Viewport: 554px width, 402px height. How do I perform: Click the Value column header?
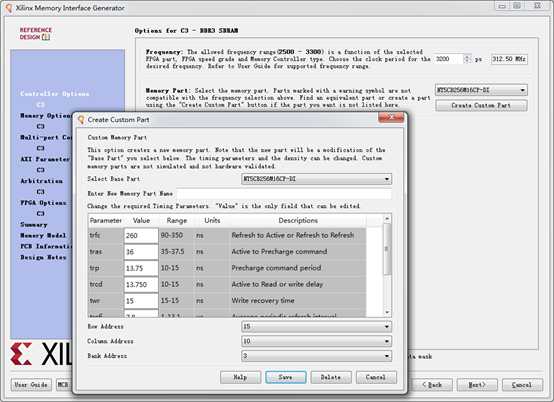click(x=141, y=220)
